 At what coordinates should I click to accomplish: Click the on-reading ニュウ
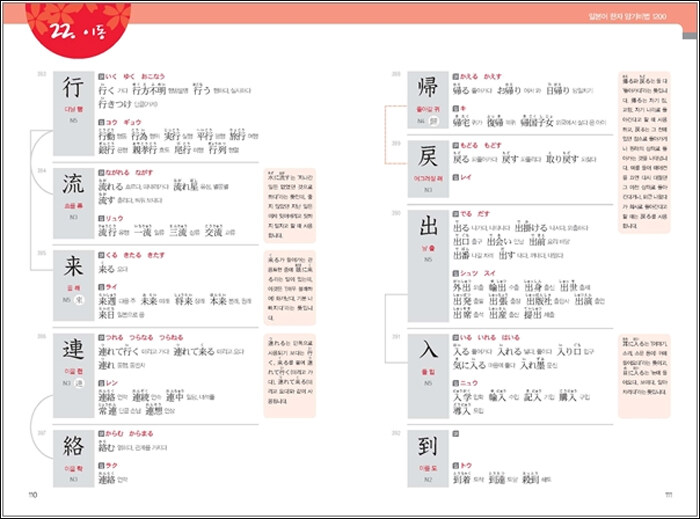point(469,383)
